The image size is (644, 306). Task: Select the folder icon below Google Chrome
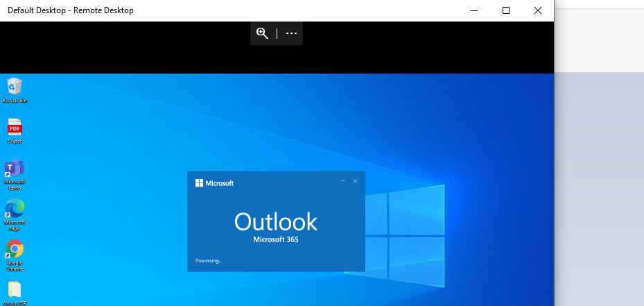(x=15, y=289)
